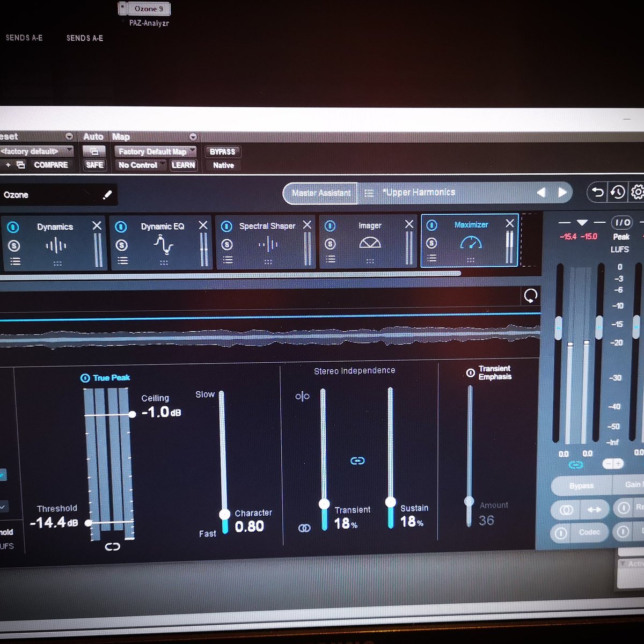The height and width of the screenshot is (644, 644).
Task: Click the Native button
Action: tap(223, 165)
